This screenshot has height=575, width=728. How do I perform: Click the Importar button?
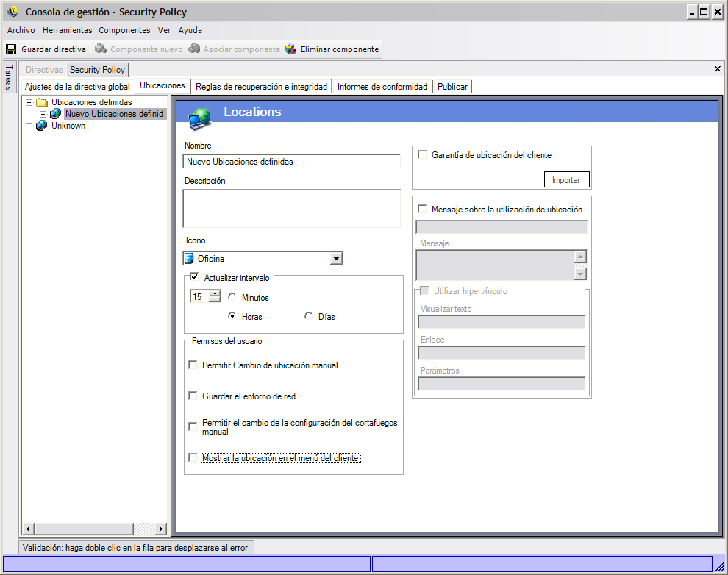point(566,180)
